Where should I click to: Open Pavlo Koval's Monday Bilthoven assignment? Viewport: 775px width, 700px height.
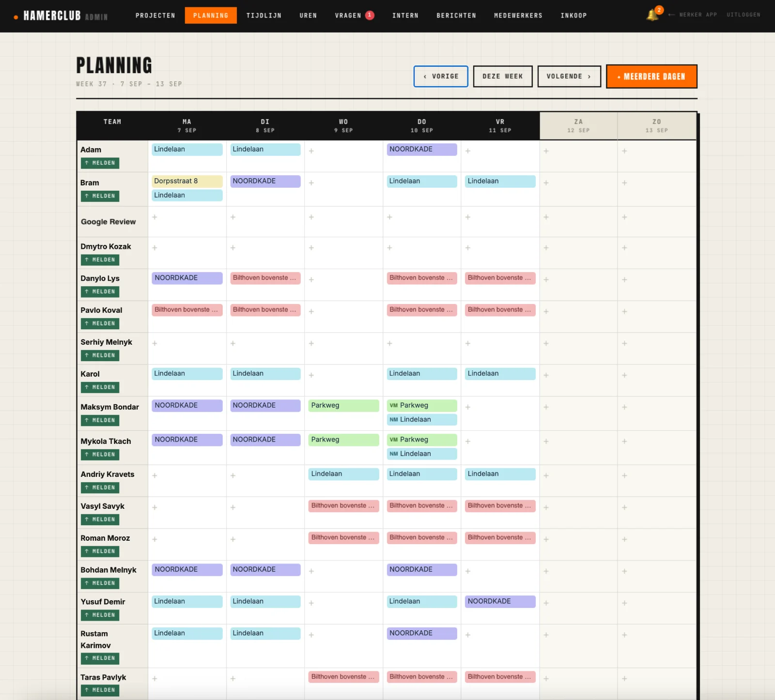click(x=187, y=310)
